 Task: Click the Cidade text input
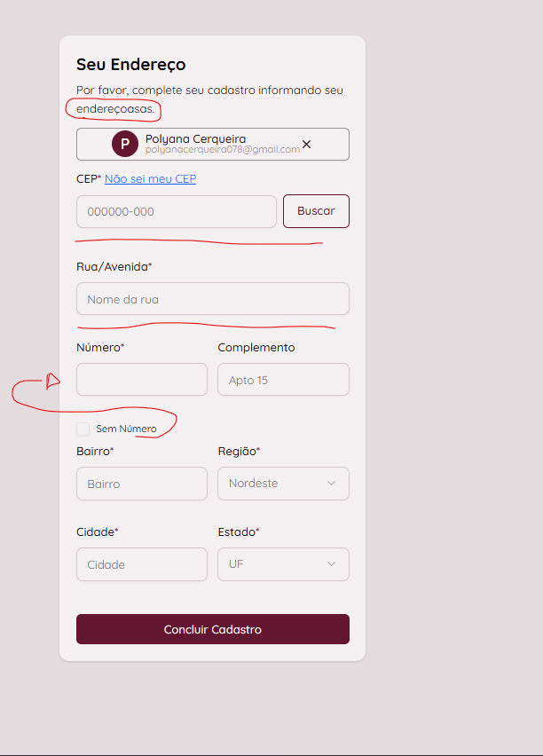point(141,564)
